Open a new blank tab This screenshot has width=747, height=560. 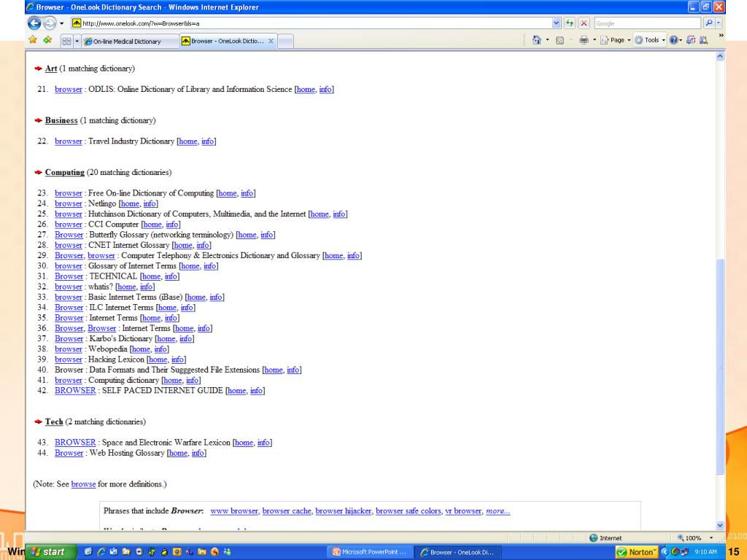[285, 42]
